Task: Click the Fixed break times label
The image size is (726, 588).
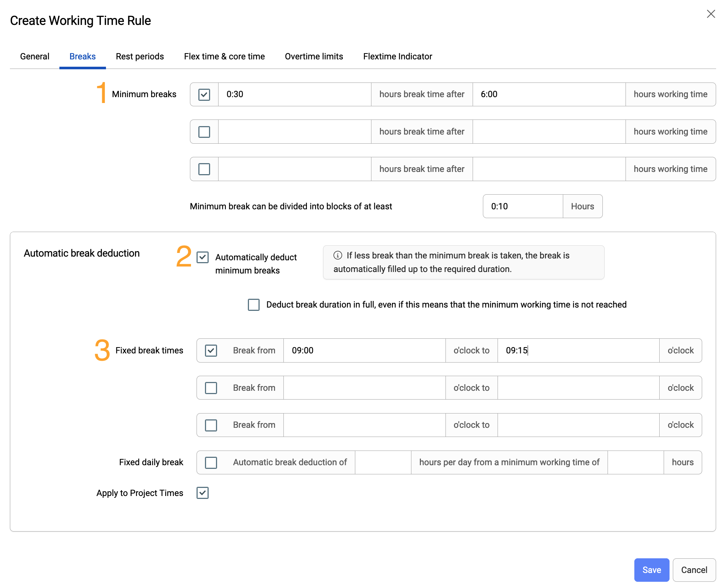Action: point(149,350)
